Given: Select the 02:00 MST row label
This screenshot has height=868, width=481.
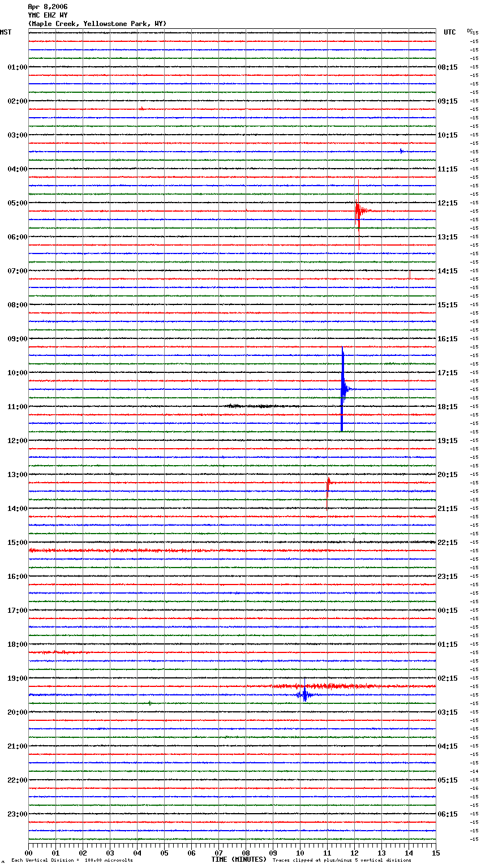Looking at the screenshot, I should tap(17, 101).
